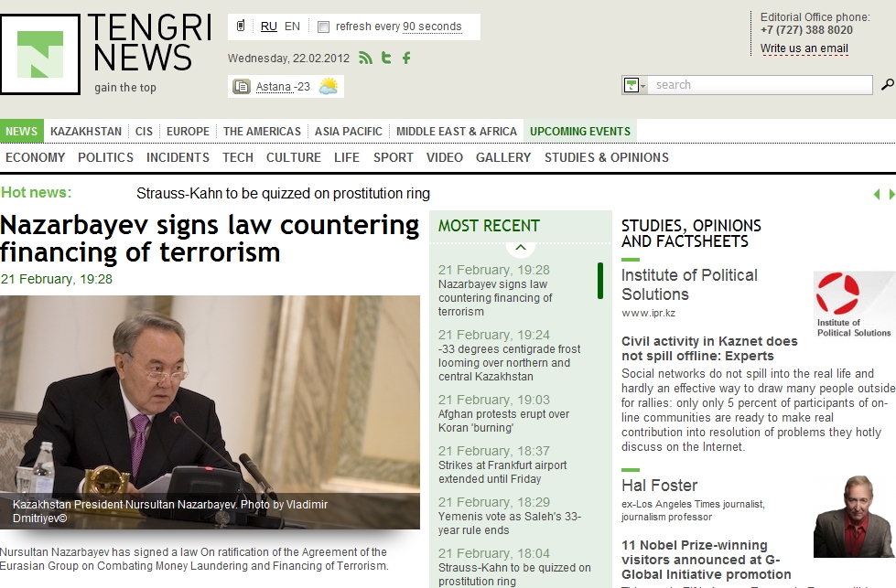The width and height of the screenshot is (896, 588).
Task: Open the Twitter icon link
Action: tap(386, 58)
